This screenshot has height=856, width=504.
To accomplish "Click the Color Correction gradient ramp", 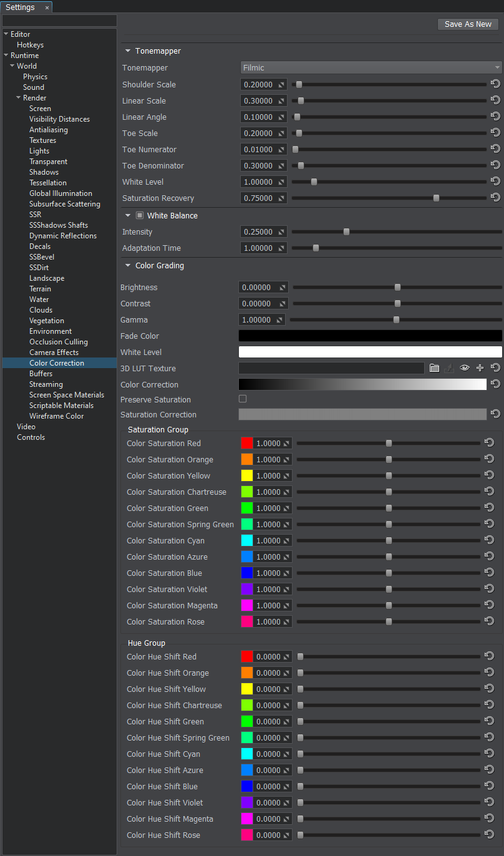I will [362, 384].
